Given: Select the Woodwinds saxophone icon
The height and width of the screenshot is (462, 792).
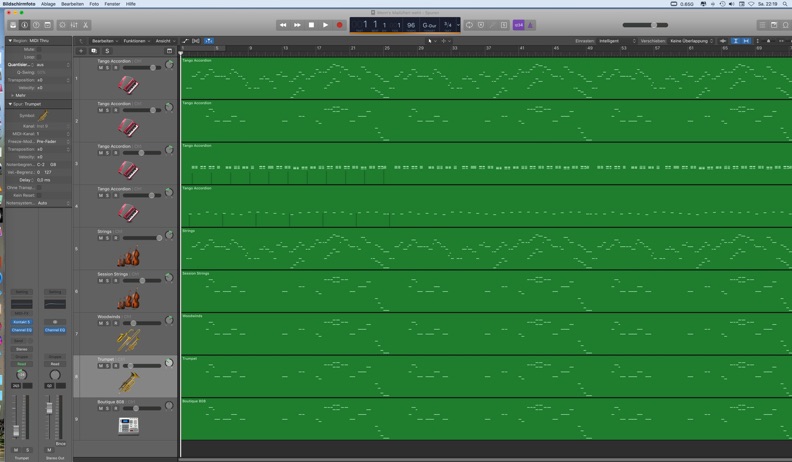Looking at the screenshot, I should tap(128, 340).
